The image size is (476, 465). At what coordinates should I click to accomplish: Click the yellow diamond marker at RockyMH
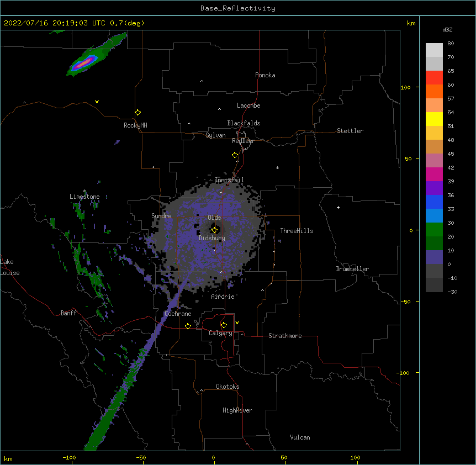click(x=137, y=113)
